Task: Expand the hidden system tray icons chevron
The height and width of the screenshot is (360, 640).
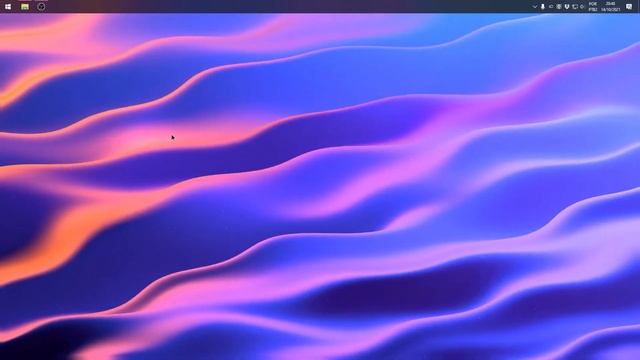Action: (534, 7)
